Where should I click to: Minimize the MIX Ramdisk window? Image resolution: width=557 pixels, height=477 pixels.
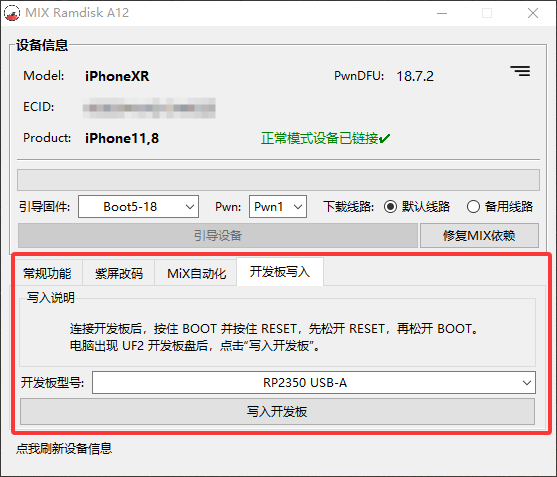pos(442,13)
